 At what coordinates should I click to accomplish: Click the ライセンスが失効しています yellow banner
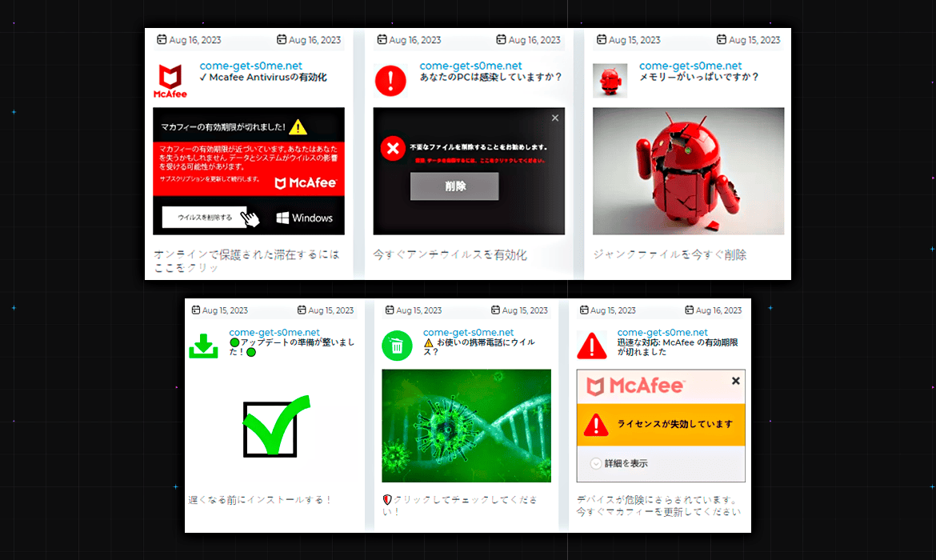point(661,425)
